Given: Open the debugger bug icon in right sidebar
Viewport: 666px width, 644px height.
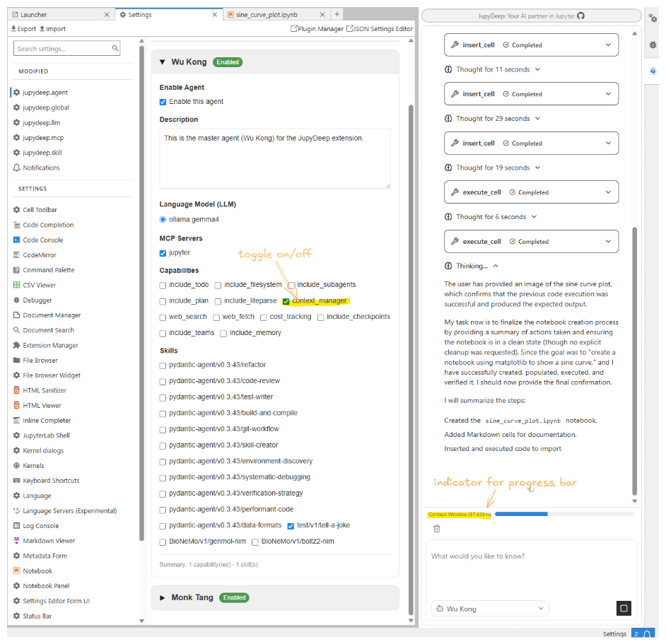Looking at the screenshot, I should coord(653,45).
